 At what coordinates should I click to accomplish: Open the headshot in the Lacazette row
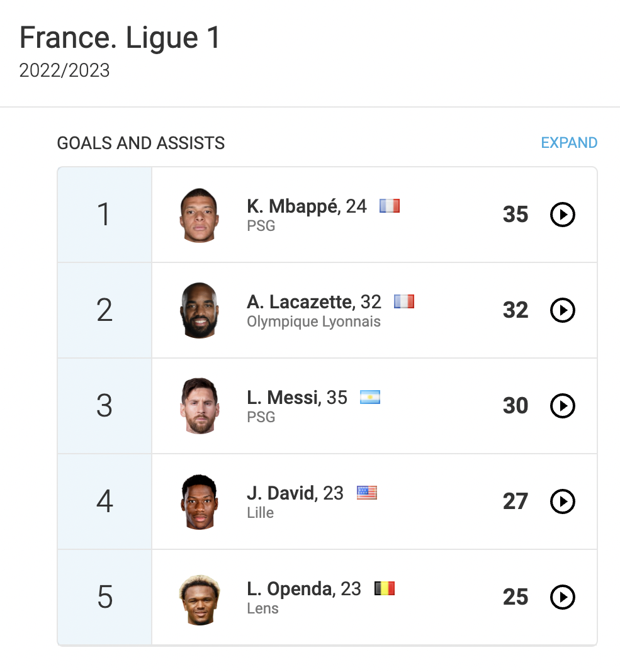(x=199, y=311)
